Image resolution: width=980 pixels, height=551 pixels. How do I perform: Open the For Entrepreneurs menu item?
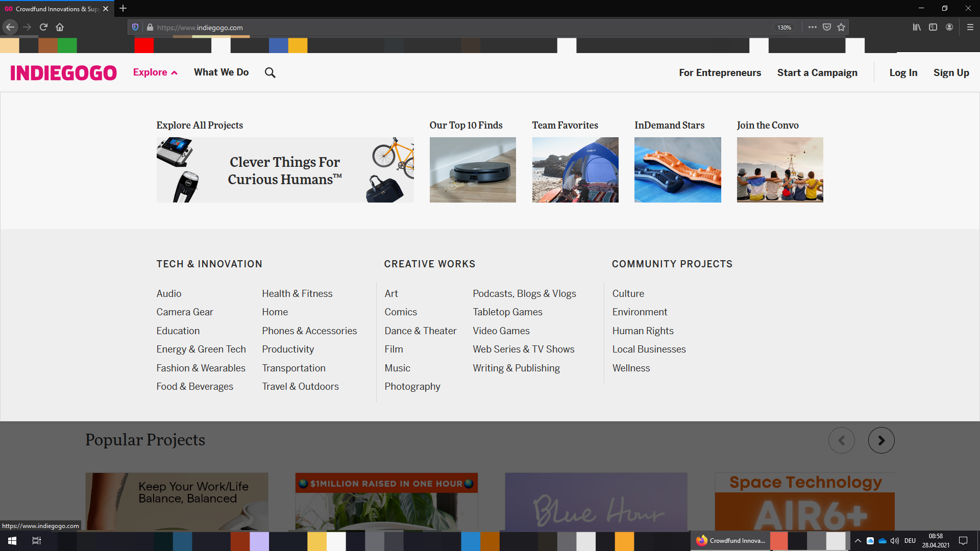(x=720, y=73)
